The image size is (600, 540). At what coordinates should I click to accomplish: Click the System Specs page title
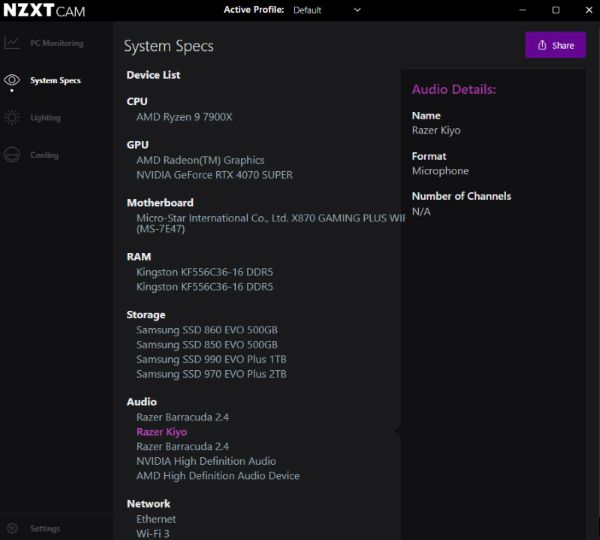169,46
